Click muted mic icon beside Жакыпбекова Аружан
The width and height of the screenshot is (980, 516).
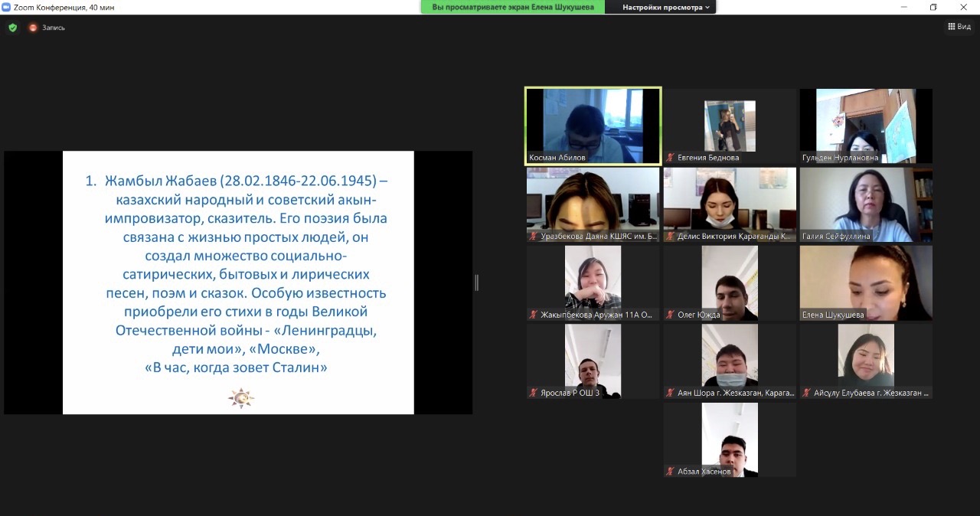coord(534,315)
